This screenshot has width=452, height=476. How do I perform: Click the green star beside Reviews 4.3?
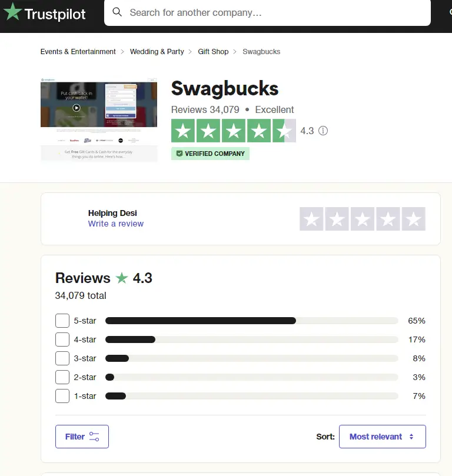[122, 278]
